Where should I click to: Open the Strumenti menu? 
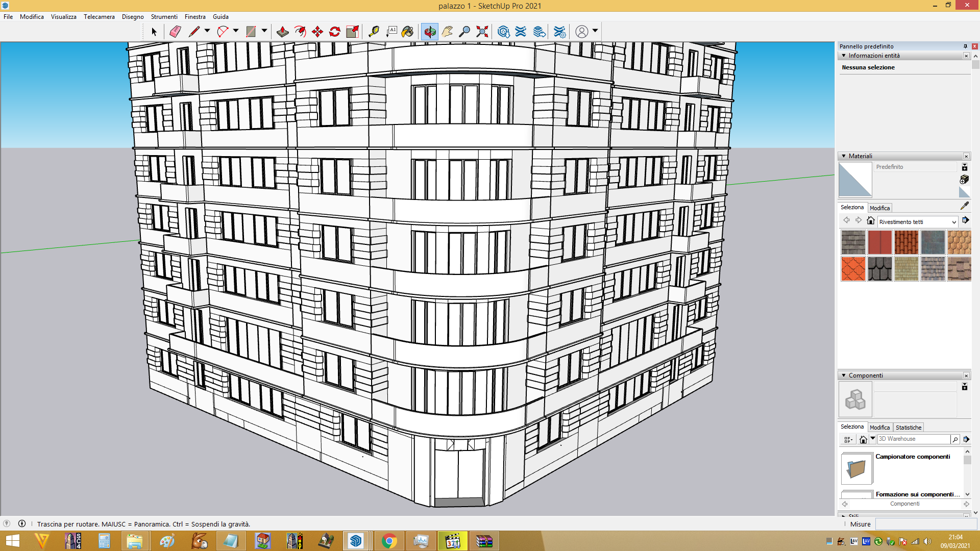coord(164,17)
